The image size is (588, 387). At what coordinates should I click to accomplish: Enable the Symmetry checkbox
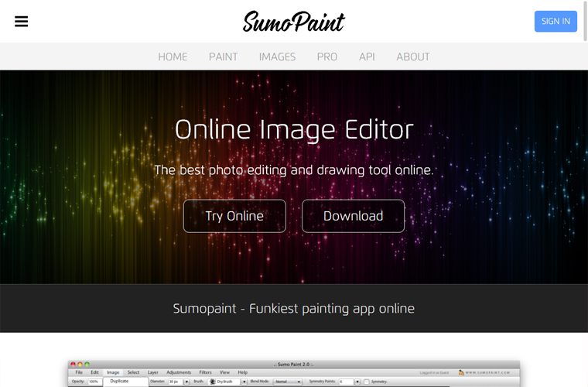[367, 382]
